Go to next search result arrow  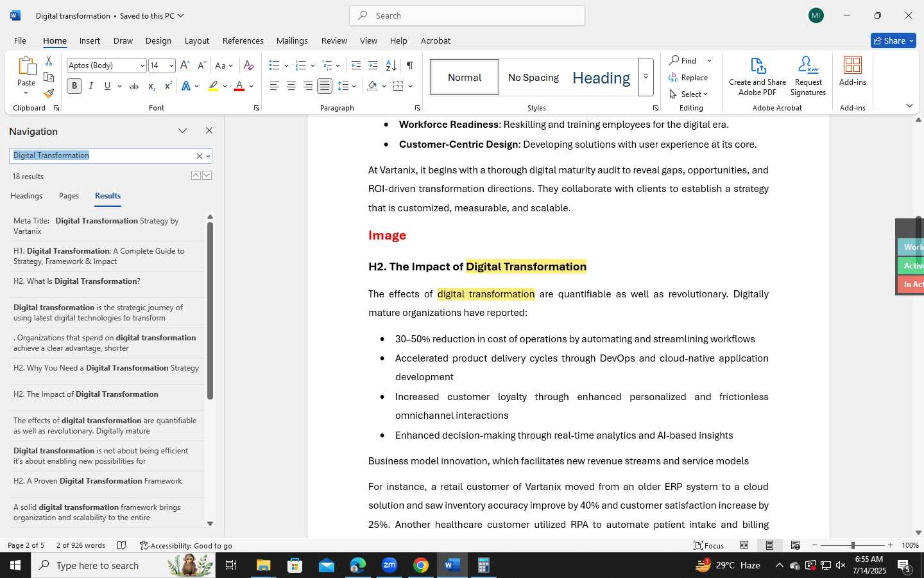click(207, 175)
